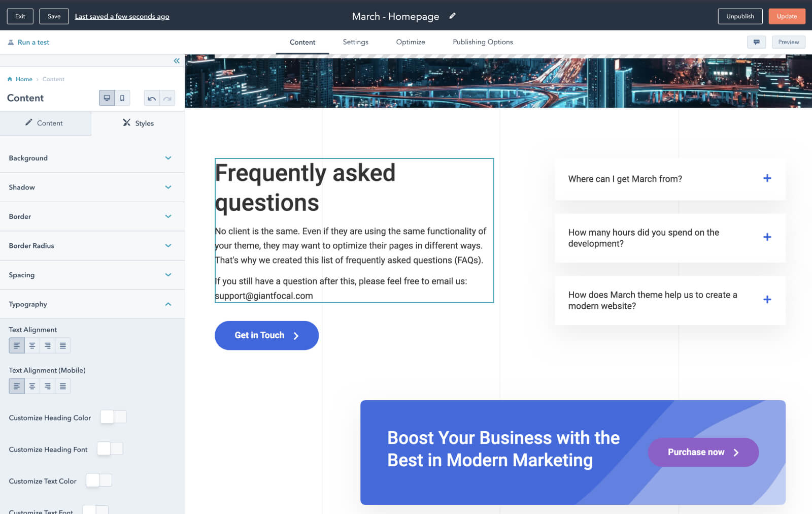
Task: Set Text Alignment to left
Action: 17,346
